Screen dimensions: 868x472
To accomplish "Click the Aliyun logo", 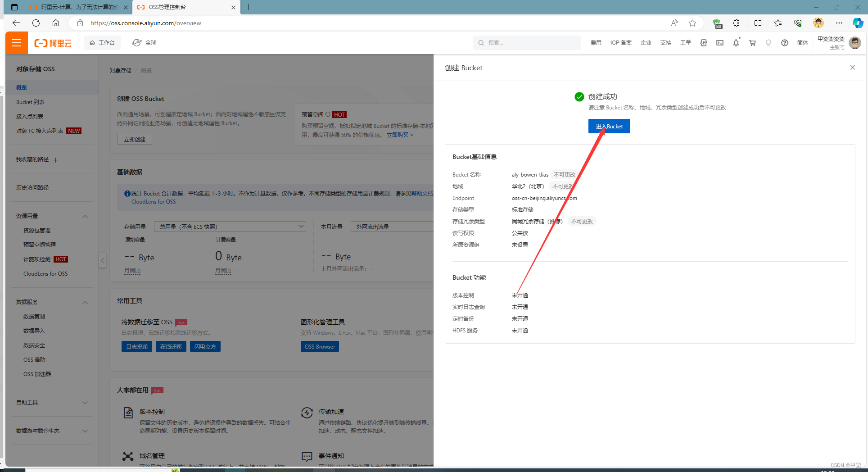I will (x=53, y=43).
